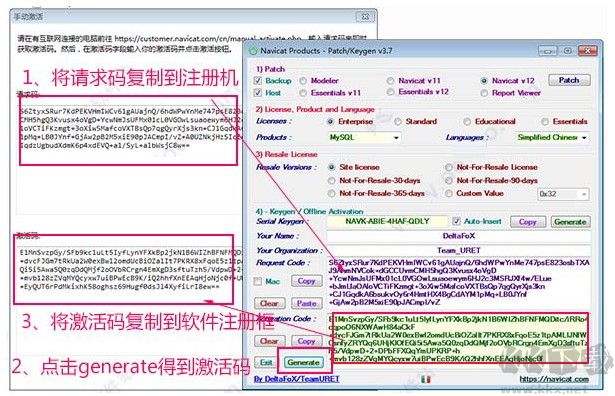Disable the Auto-Insert checkbox
The width and height of the screenshot is (615, 396).
pyautogui.click(x=456, y=221)
